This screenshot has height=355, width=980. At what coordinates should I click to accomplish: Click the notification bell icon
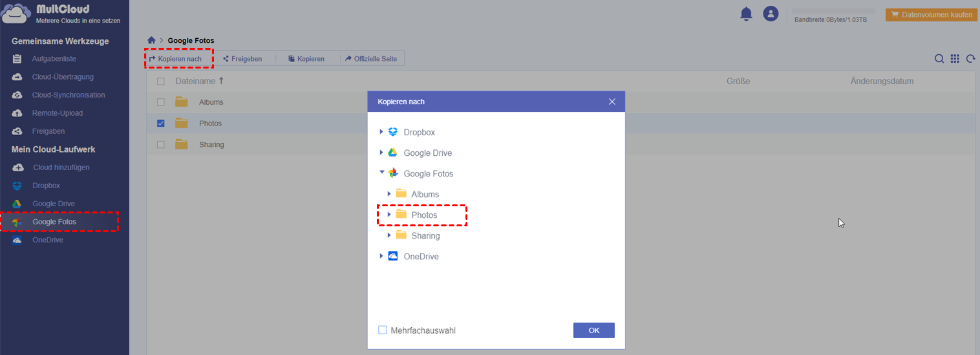click(x=746, y=14)
